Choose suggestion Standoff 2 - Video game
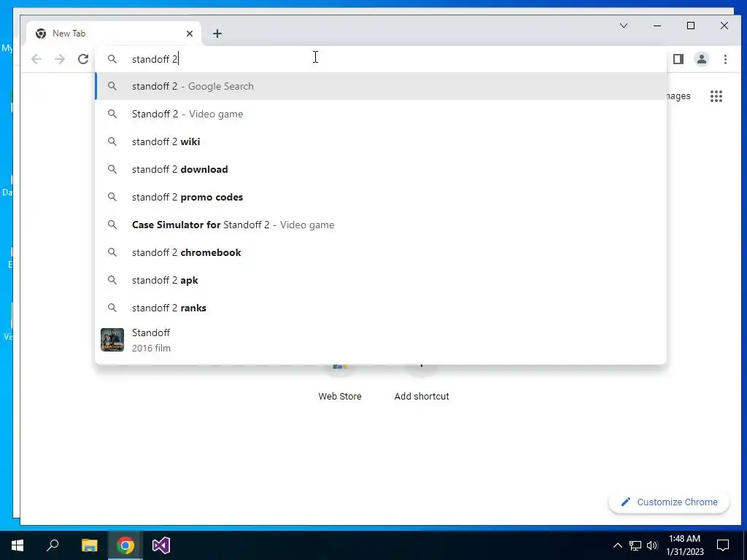747x560 pixels. (x=381, y=114)
